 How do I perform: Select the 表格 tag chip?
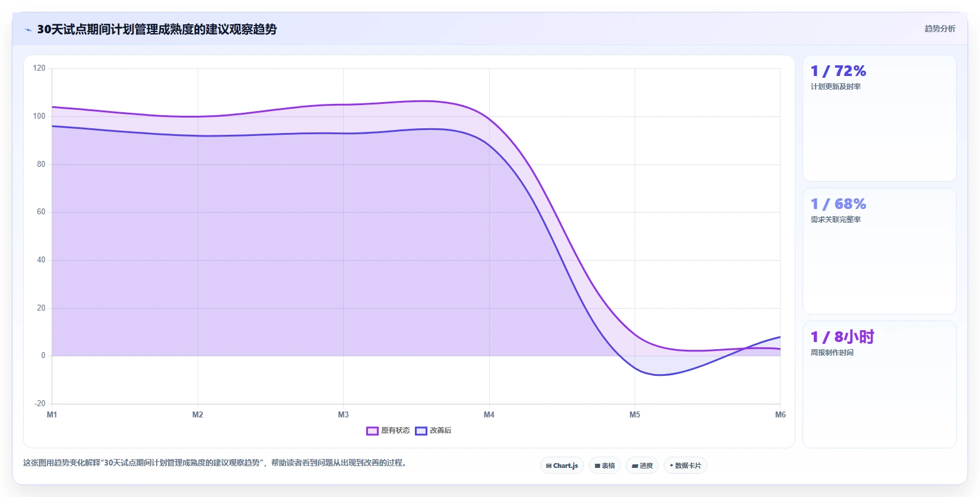pyautogui.click(x=605, y=466)
